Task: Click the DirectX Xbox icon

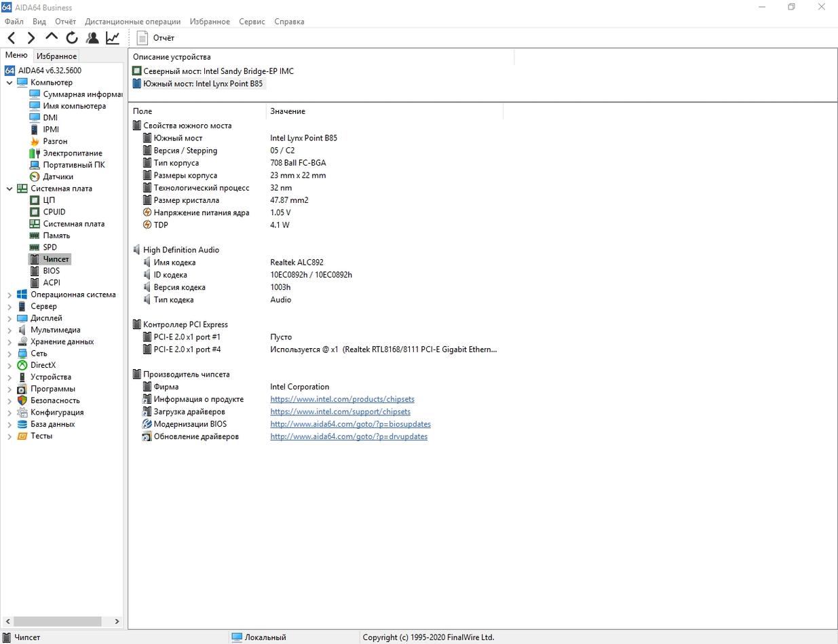Action: pyautogui.click(x=22, y=365)
